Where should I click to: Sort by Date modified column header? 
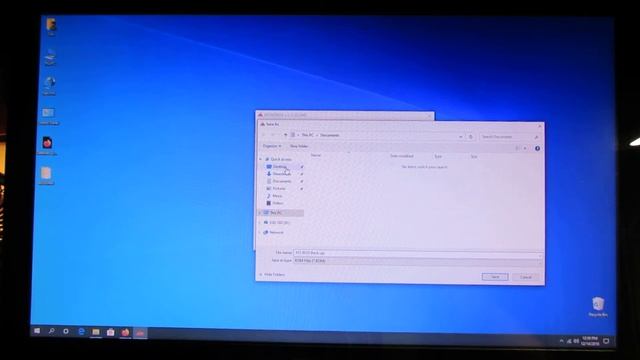click(402, 156)
